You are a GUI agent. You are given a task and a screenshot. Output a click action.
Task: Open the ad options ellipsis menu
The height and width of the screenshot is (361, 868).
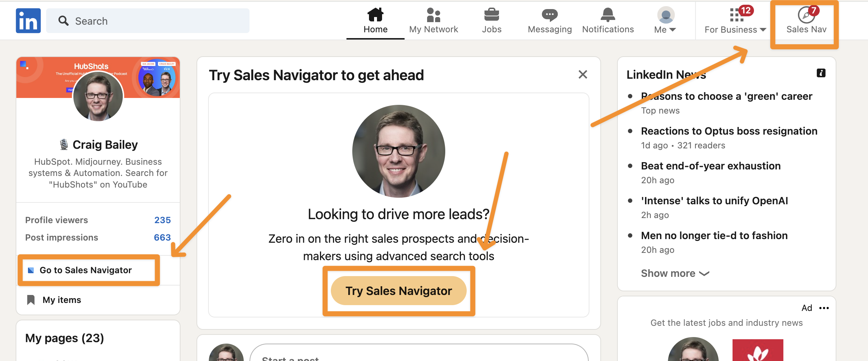(824, 308)
